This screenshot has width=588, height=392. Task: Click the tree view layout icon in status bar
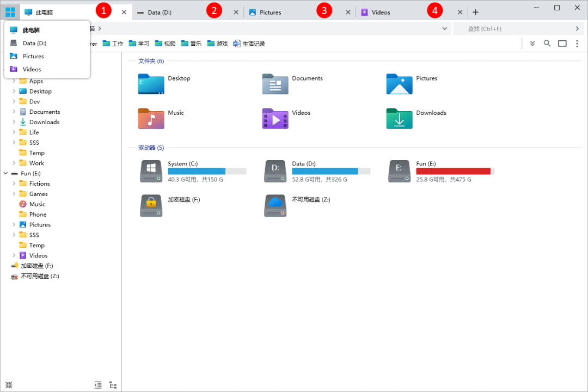113,384
